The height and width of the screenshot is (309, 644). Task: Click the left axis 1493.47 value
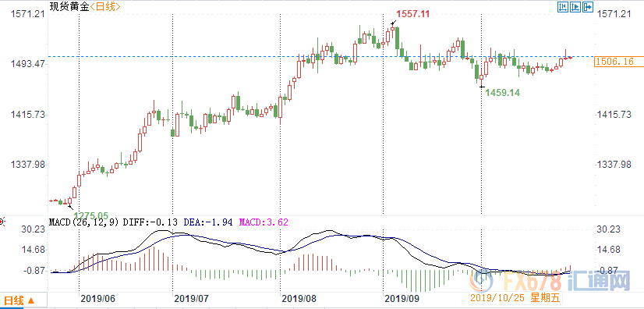[27, 64]
